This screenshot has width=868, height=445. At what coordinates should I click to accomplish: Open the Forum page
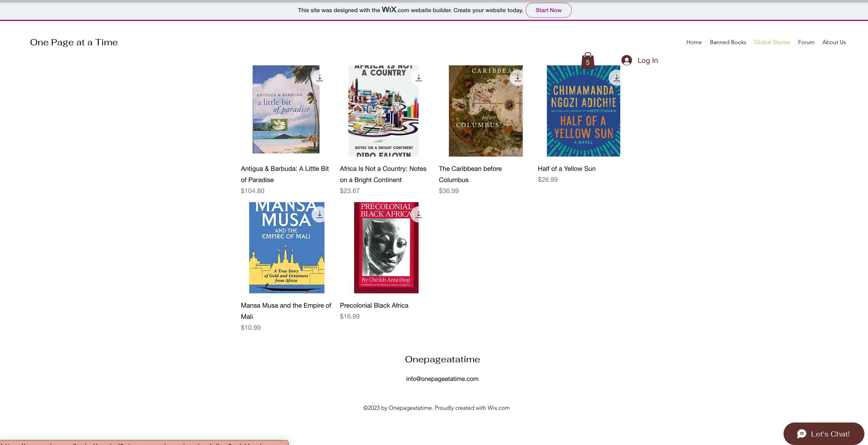point(806,42)
